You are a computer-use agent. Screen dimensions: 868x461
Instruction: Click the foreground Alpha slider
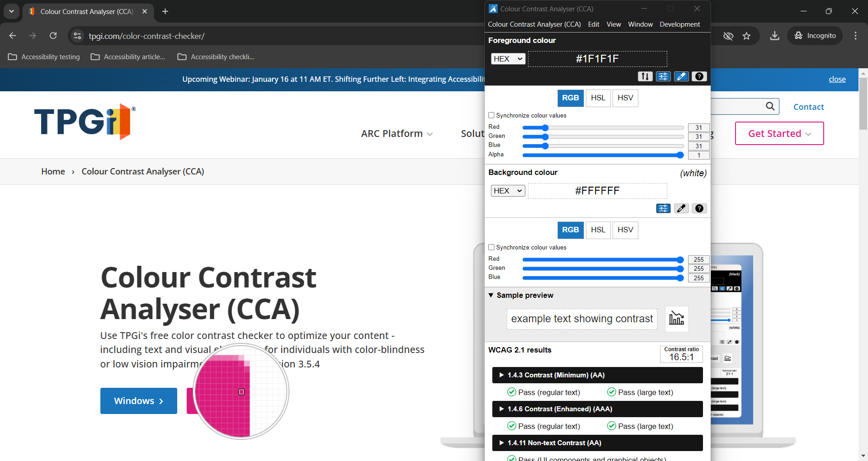603,155
